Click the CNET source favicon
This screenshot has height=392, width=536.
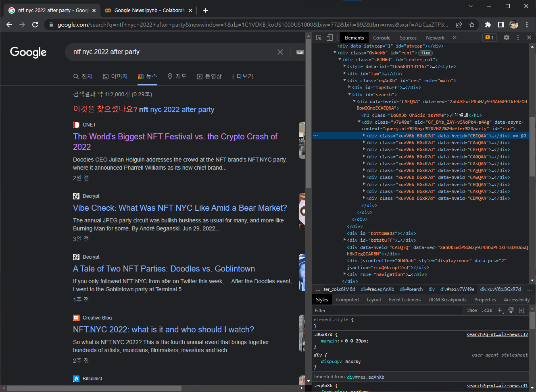pos(76,125)
